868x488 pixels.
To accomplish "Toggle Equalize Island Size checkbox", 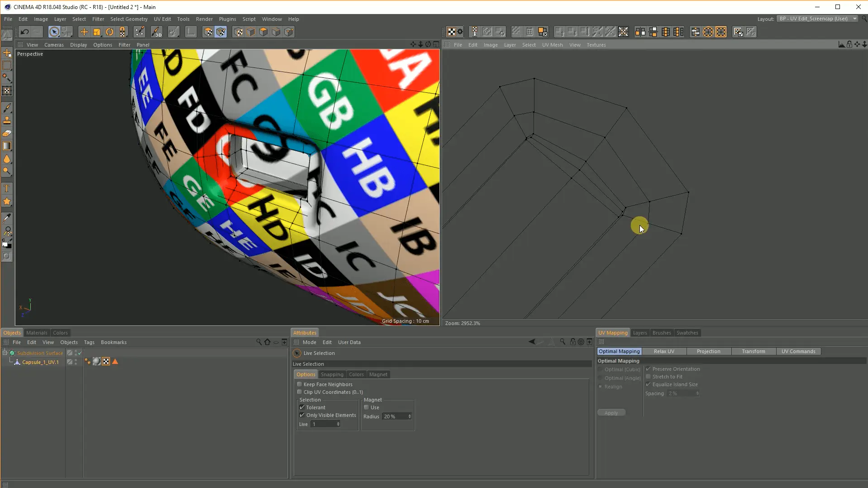I will coord(648,384).
